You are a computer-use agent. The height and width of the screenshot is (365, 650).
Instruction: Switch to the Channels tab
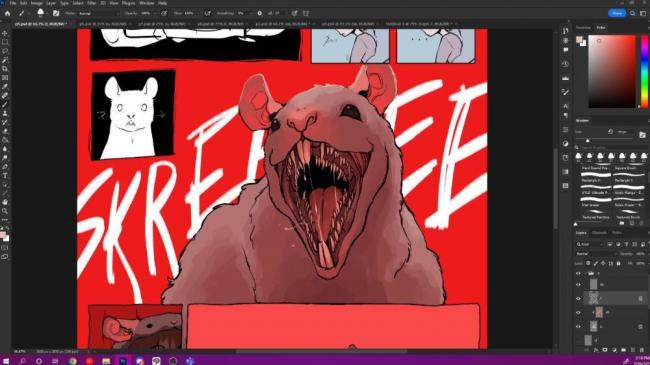tap(599, 233)
